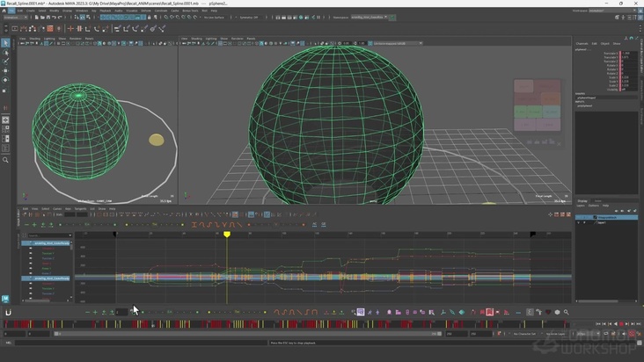Click the orange square shelf icon
Screen dimensions: 644x362
click(x=50, y=28)
